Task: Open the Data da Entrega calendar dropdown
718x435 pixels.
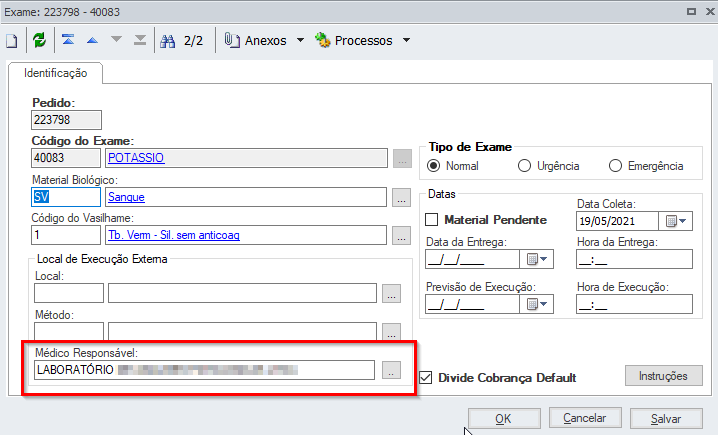Action: [x=537, y=259]
